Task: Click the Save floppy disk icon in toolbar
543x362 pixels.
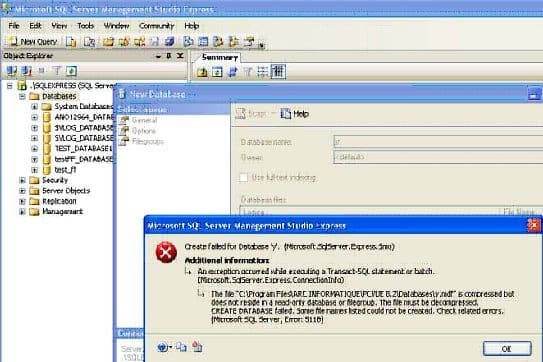Action: pyautogui.click(x=154, y=42)
